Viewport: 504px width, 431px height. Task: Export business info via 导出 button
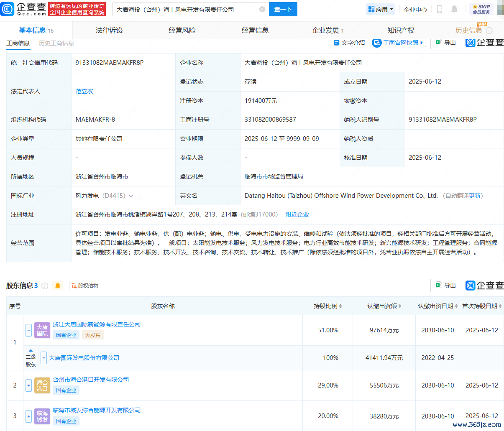coord(446,43)
